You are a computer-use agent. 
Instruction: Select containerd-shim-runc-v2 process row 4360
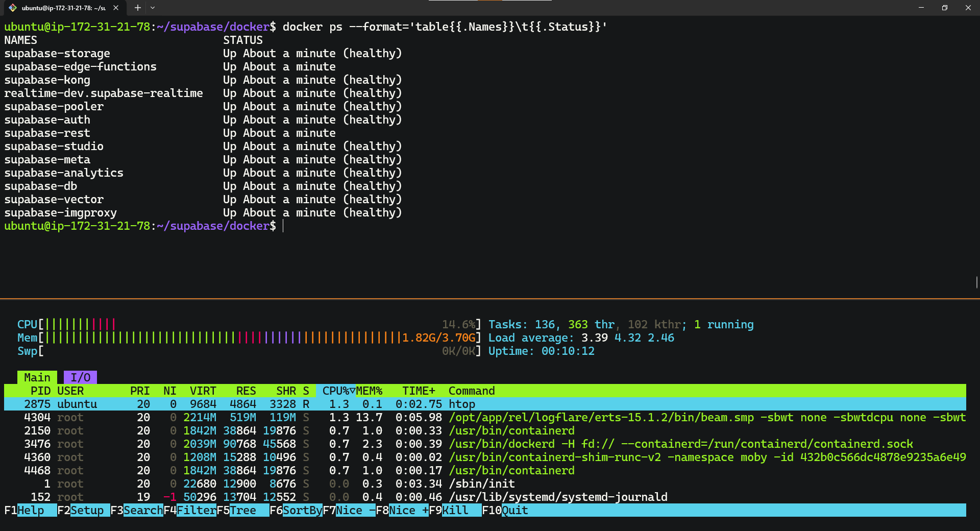point(485,457)
